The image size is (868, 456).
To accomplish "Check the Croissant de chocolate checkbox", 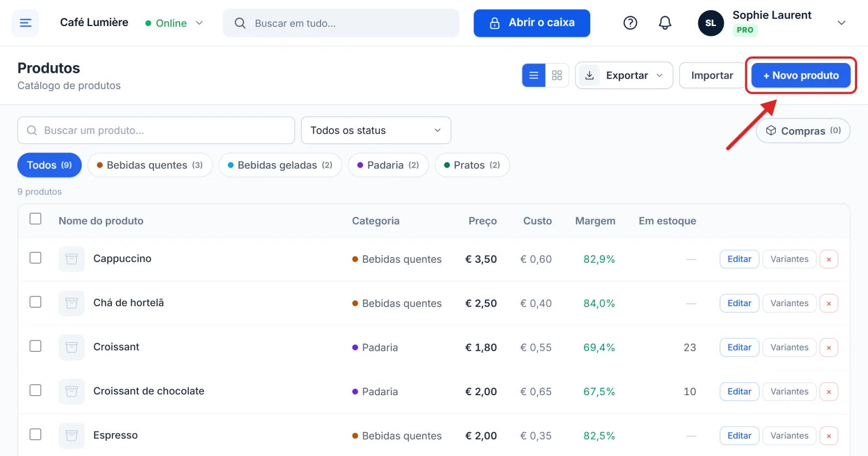I will (x=35, y=390).
